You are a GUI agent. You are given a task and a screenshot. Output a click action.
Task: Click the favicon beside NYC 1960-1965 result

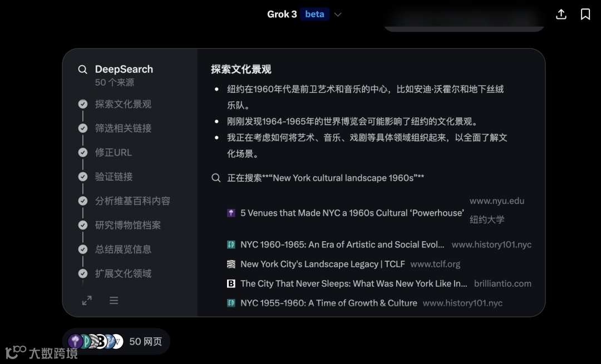[231, 245]
